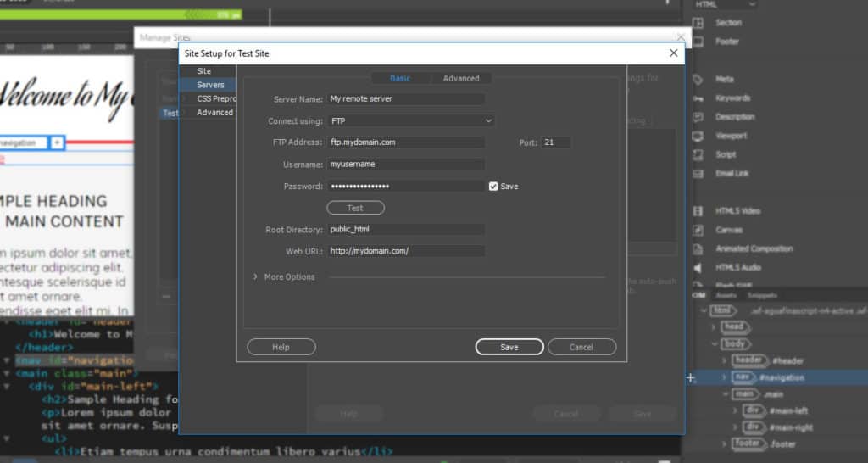Select the div #main-left tag in the DOM tree
868x463 pixels.
tap(754, 411)
